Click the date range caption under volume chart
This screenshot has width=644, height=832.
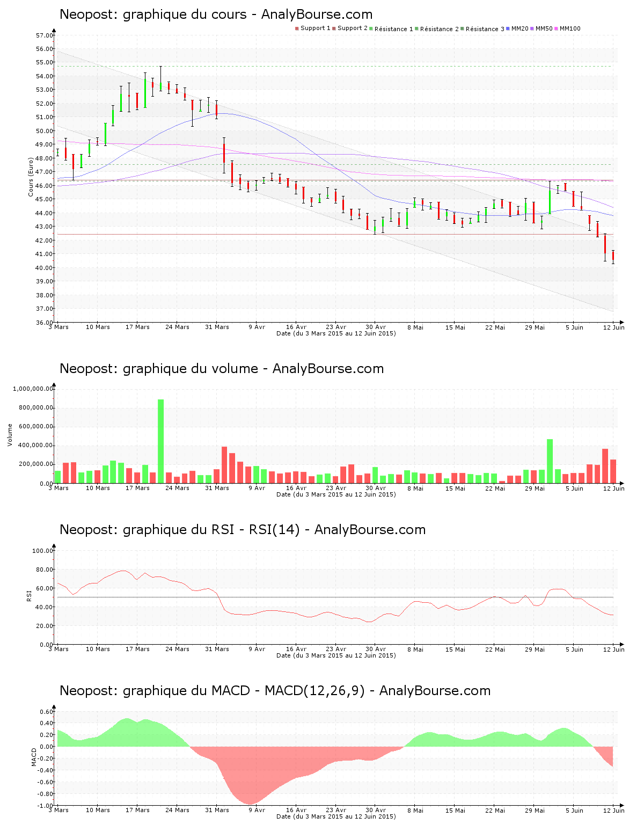(336, 494)
